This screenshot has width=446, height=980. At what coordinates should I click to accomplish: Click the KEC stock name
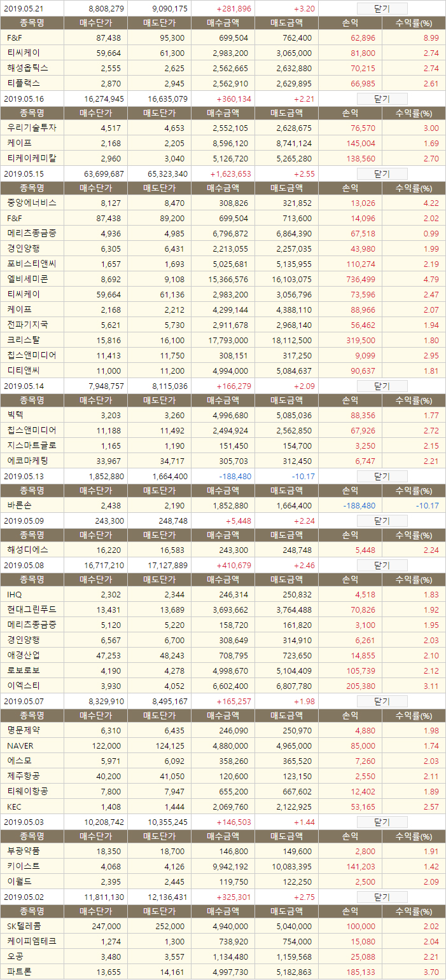15,807
